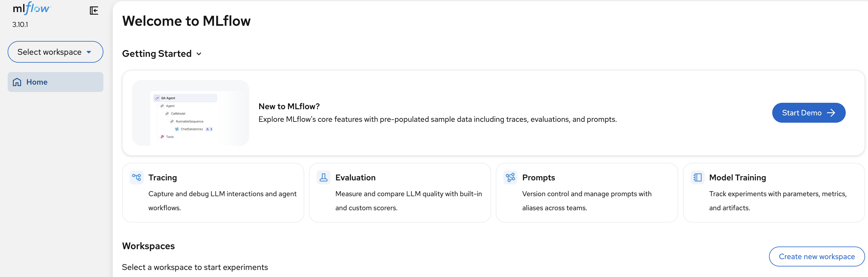Viewport: 868px width, 277px height.
Task: Click the Evaluation beaker icon
Action: [x=323, y=177]
